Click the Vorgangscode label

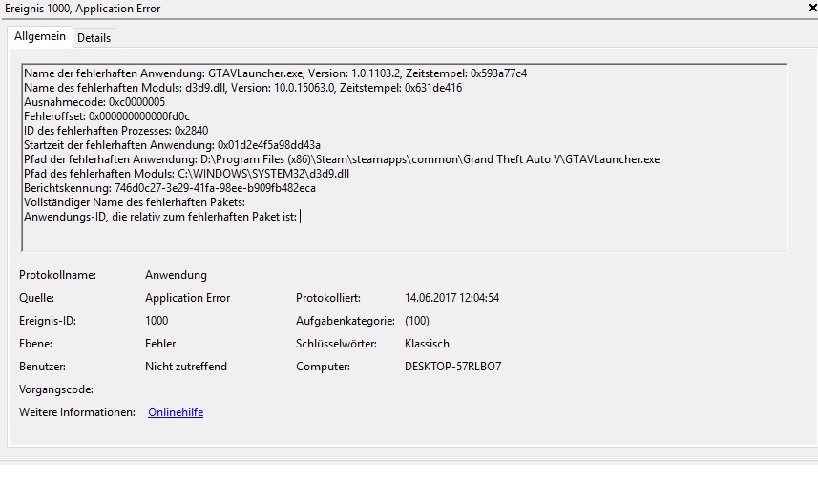point(56,389)
